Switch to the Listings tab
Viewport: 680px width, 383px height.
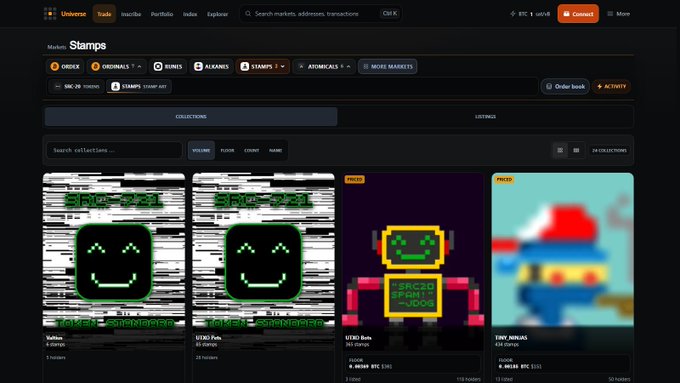485,117
